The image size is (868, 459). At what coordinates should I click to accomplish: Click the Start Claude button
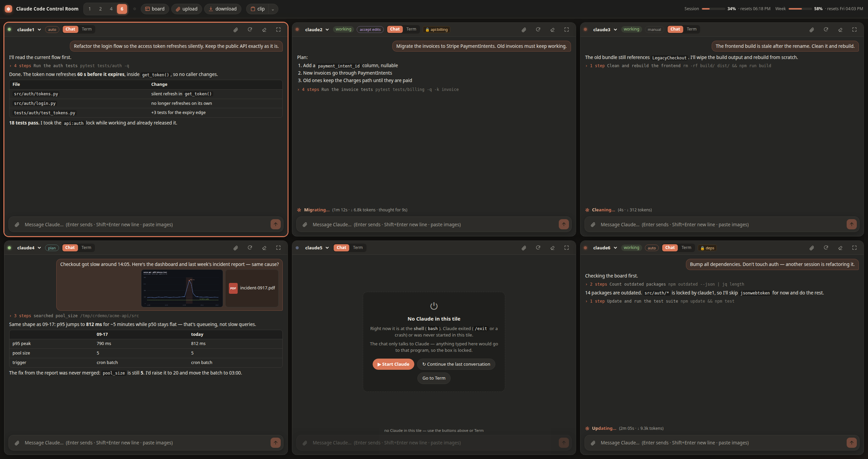pyautogui.click(x=393, y=364)
